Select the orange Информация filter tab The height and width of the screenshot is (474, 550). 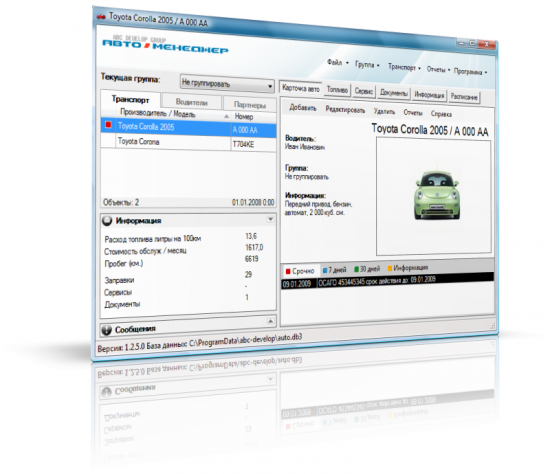(408, 268)
